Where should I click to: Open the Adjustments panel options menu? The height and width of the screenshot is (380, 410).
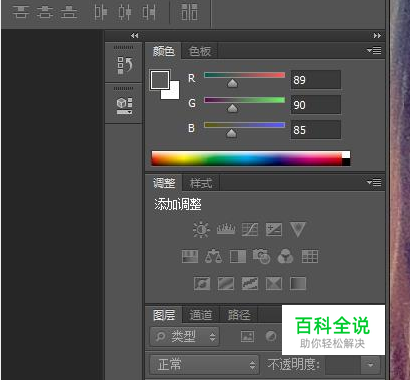click(x=374, y=182)
